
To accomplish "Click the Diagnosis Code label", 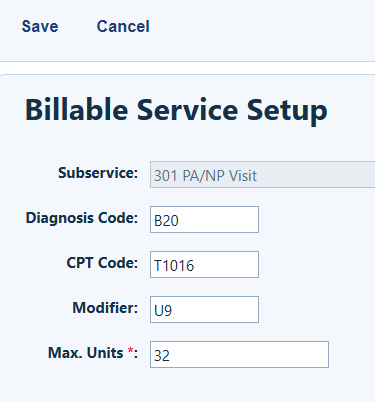I will pyautogui.click(x=82, y=218).
